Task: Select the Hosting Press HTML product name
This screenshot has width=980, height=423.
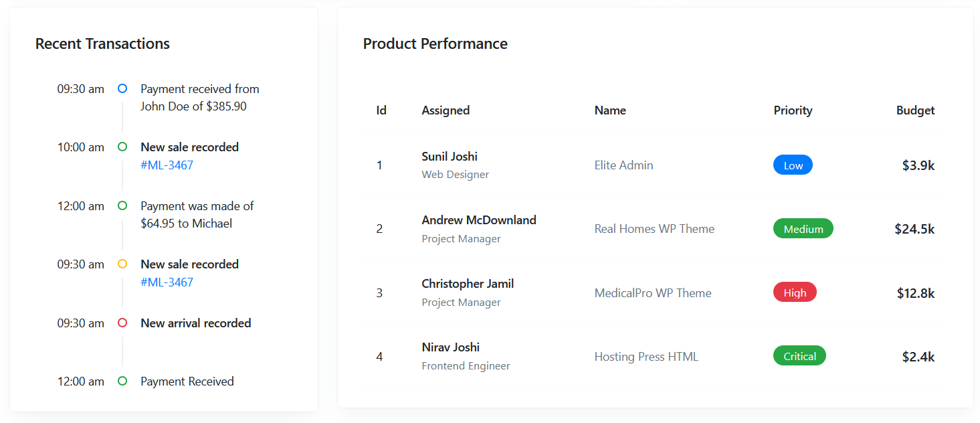Action: coord(646,357)
